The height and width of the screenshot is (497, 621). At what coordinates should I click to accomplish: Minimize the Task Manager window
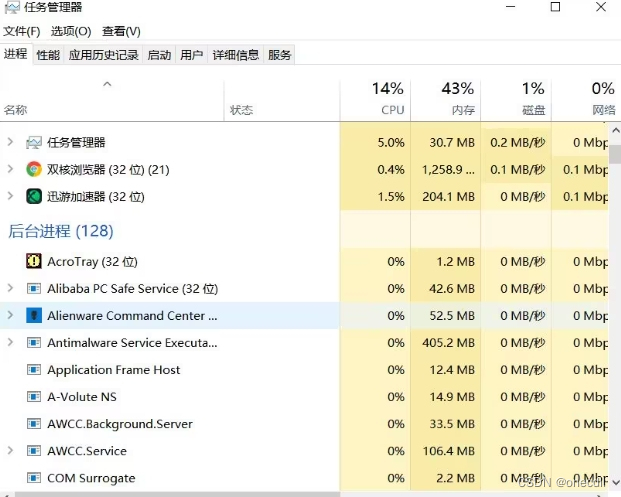[511, 7]
